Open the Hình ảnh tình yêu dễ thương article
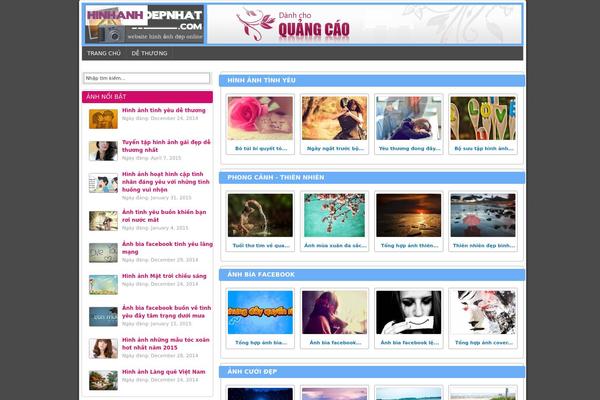This screenshot has width=600, height=400. [164, 110]
